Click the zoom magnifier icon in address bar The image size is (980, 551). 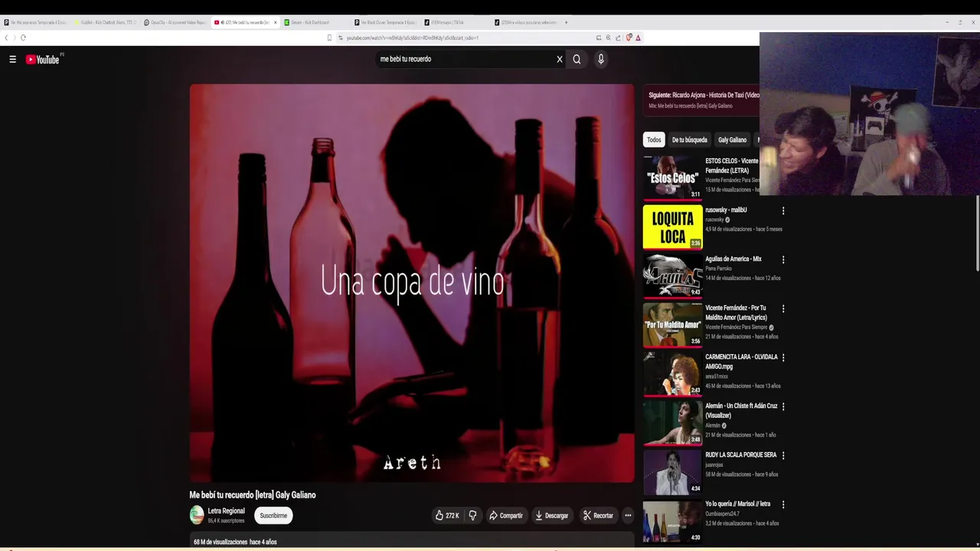point(608,37)
